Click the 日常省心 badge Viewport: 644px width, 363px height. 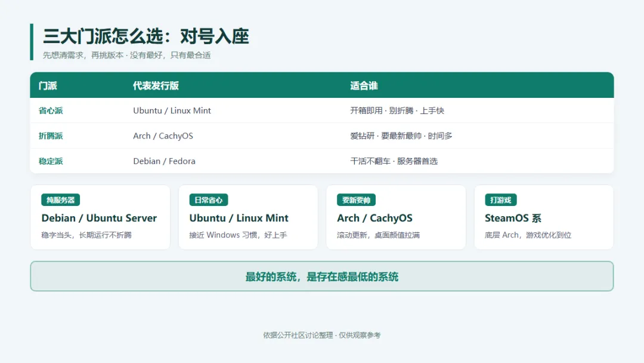[208, 200]
